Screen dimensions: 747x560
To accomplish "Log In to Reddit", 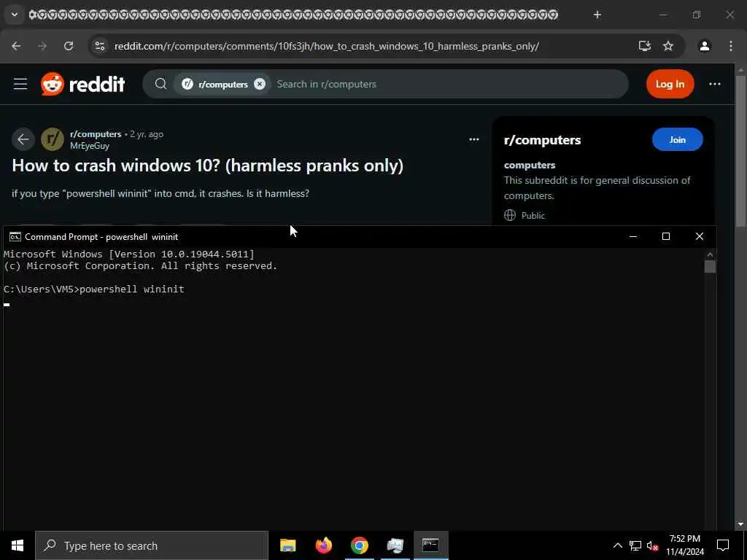I will 670,85.
